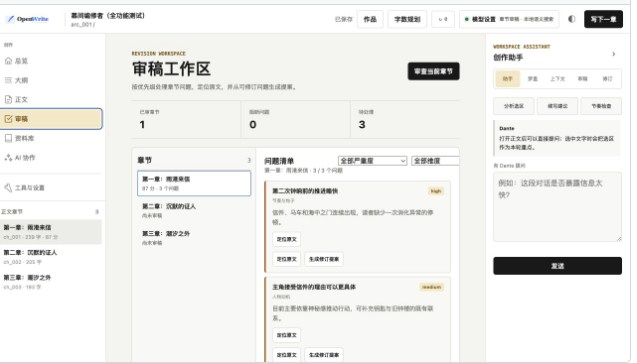Collapse 创作助手 panel with chevron
This screenshot has height=363, width=637.
tap(613, 54)
